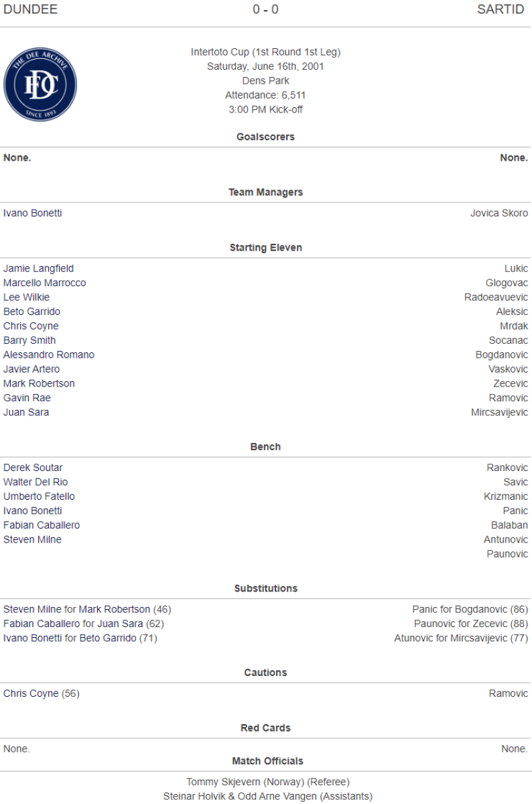Open Walter Del Rio's profile
Screen dimensions: 532x804
36,482
